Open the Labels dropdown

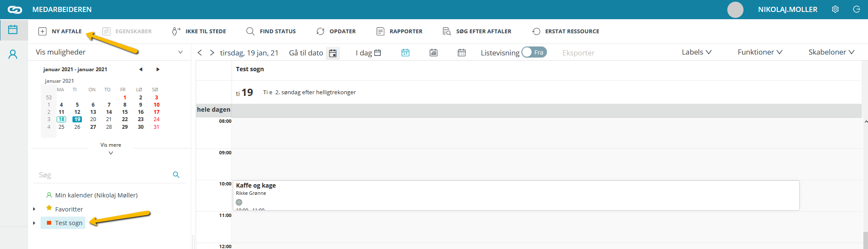pos(697,52)
